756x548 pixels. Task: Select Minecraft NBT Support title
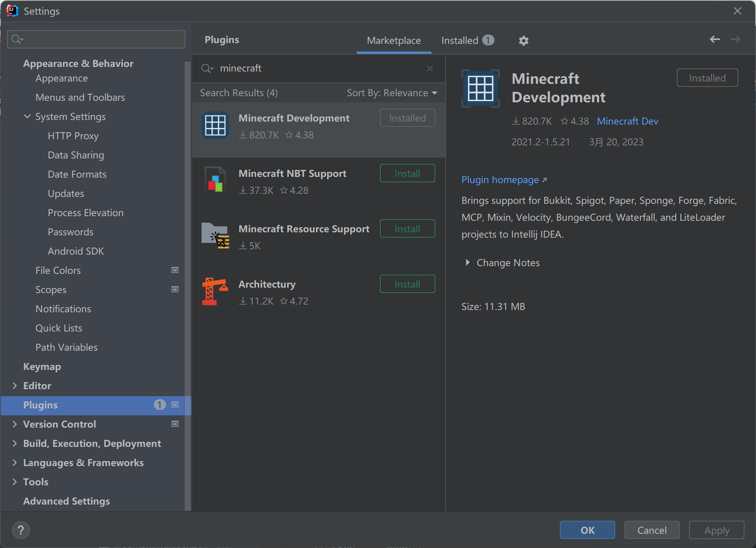coord(292,173)
